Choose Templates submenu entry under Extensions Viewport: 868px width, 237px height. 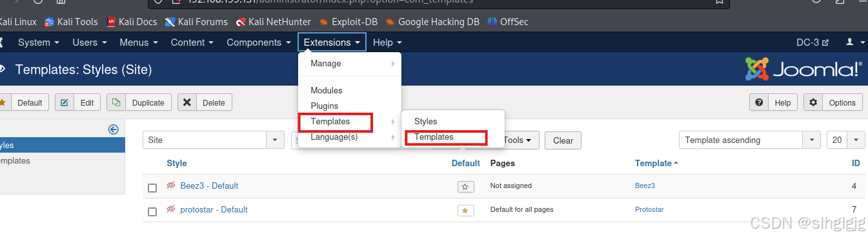pyautogui.click(x=350, y=122)
